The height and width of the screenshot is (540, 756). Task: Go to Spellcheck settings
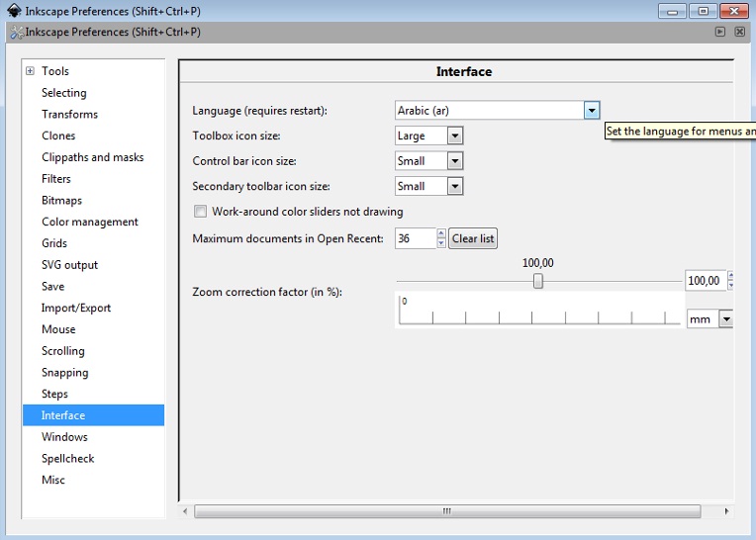[67, 458]
